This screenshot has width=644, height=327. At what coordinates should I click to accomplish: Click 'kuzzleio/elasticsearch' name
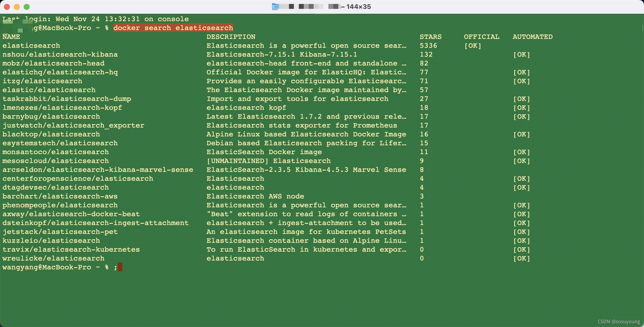coord(51,241)
